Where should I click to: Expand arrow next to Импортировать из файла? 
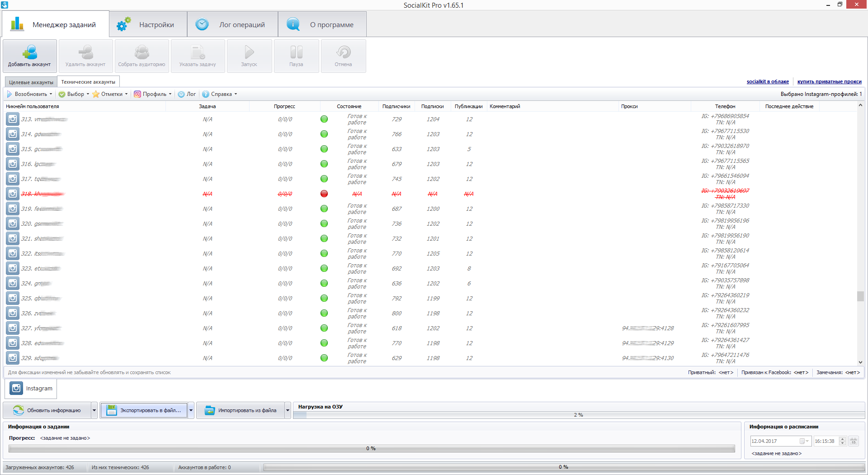point(288,410)
